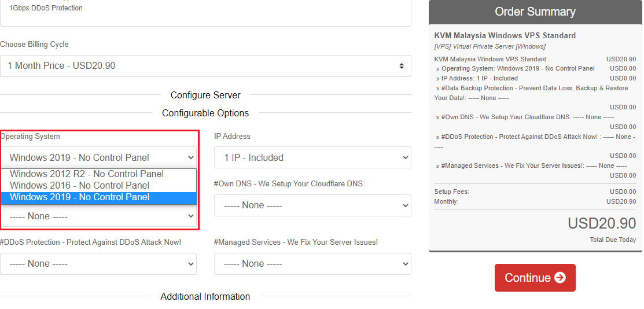
Task: Open the dropdown below the OS list
Action: (x=98, y=216)
